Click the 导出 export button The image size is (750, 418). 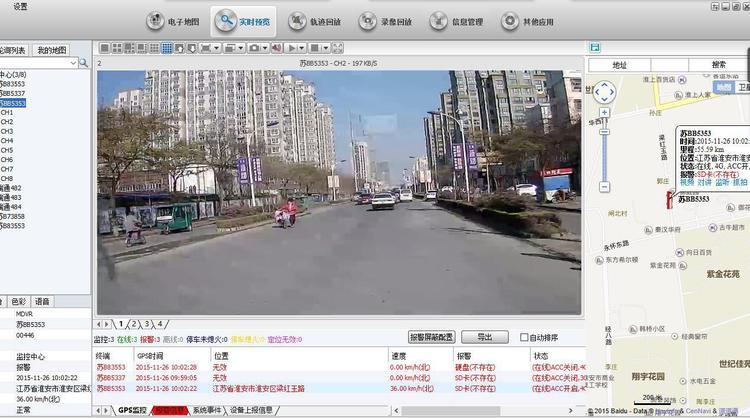[486, 337]
